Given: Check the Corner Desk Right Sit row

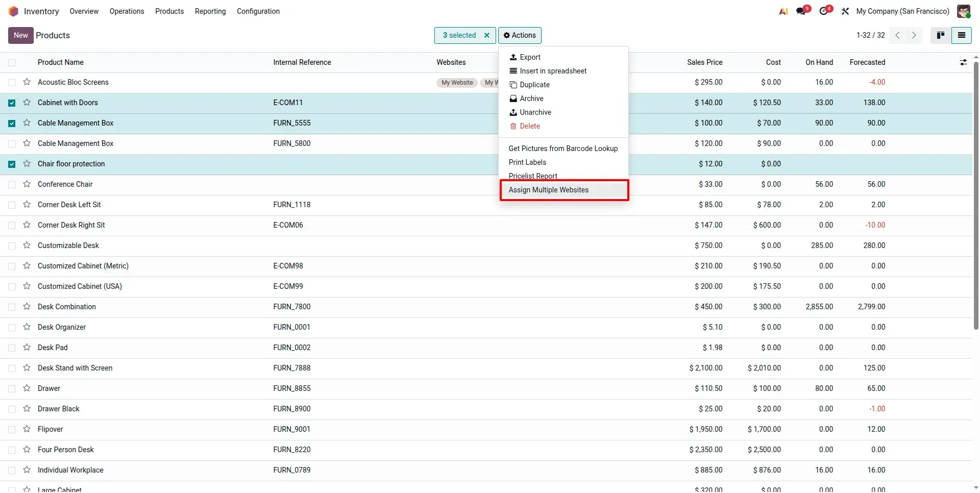Looking at the screenshot, I should click(12, 226).
